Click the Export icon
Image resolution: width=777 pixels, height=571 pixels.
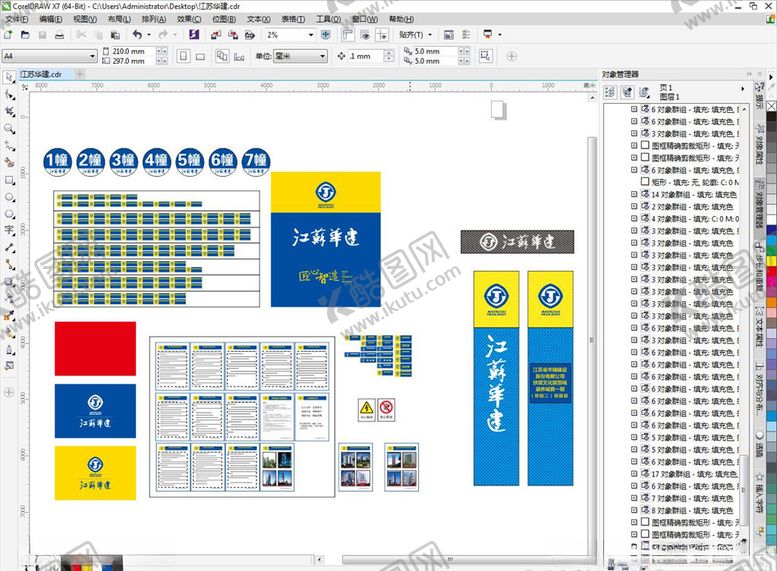(x=233, y=35)
